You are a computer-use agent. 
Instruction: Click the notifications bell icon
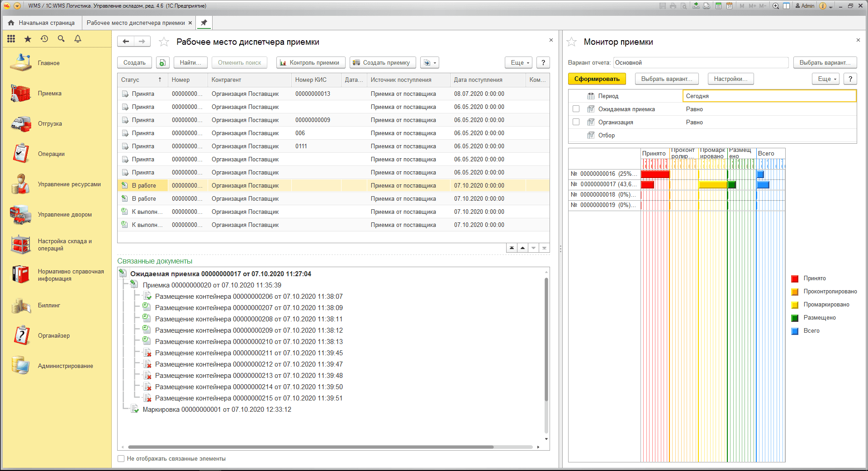[78, 39]
